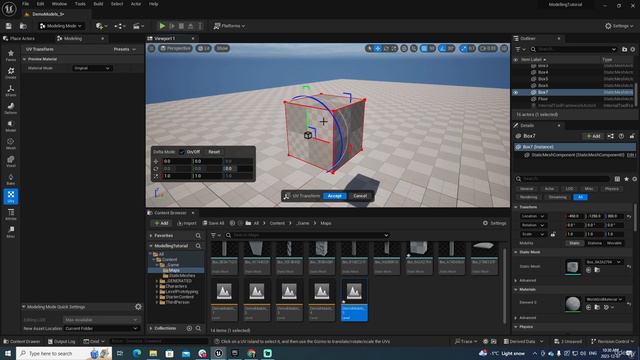The height and width of the screenshot is (360, 640).
Task: Toggle rotation snapping in viewport toolbar
Action: pos(442,49)
